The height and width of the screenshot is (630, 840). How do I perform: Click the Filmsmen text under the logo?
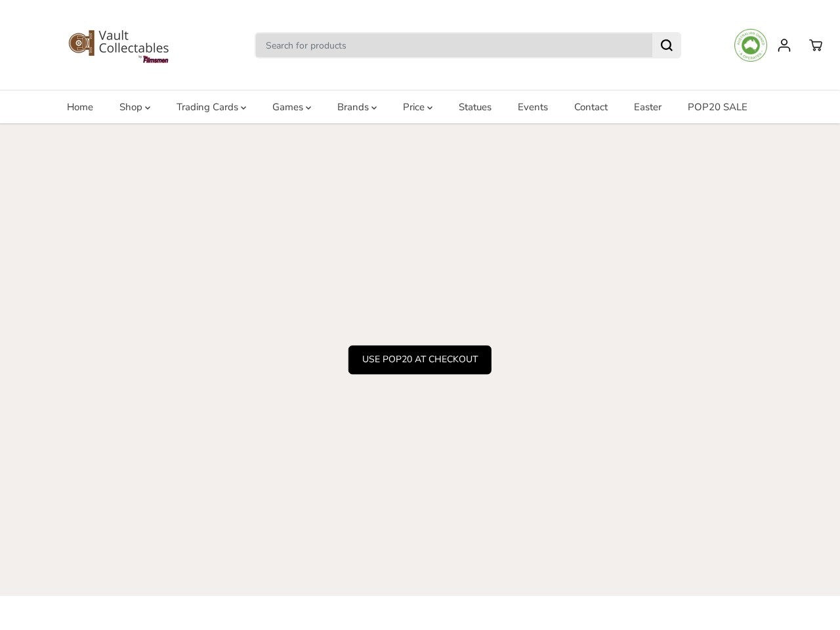click(x=155, y=60)
